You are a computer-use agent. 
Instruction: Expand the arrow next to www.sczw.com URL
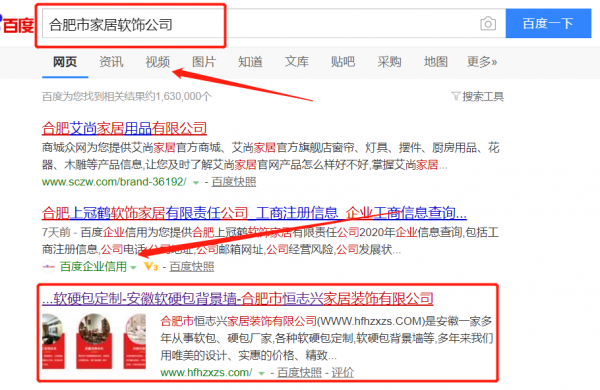196,183
